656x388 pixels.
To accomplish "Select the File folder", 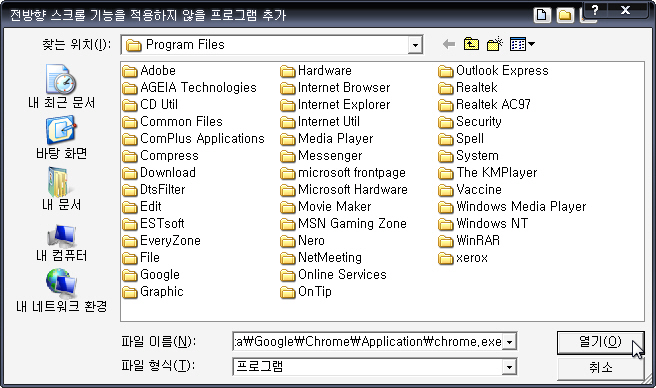I will tap(141, 258).
